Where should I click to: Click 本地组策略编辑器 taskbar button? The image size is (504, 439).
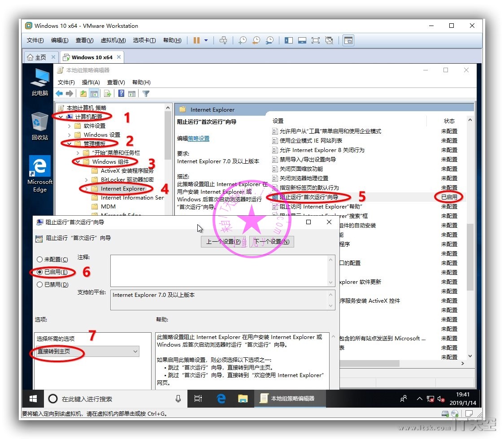(290, 399)
